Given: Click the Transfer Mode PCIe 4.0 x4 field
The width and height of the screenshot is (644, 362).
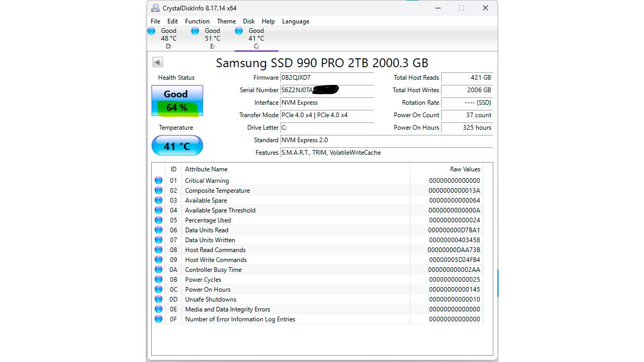Looking at the screenshot, I should (327, 115).
